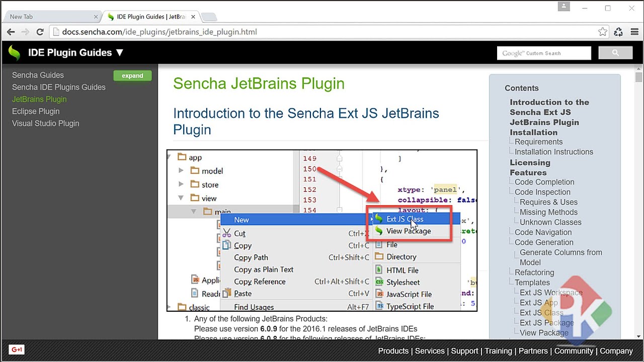Close the IDE Plugin Guides tab
This screenshot has height=362, width=644.
click(x=193, y=17)
